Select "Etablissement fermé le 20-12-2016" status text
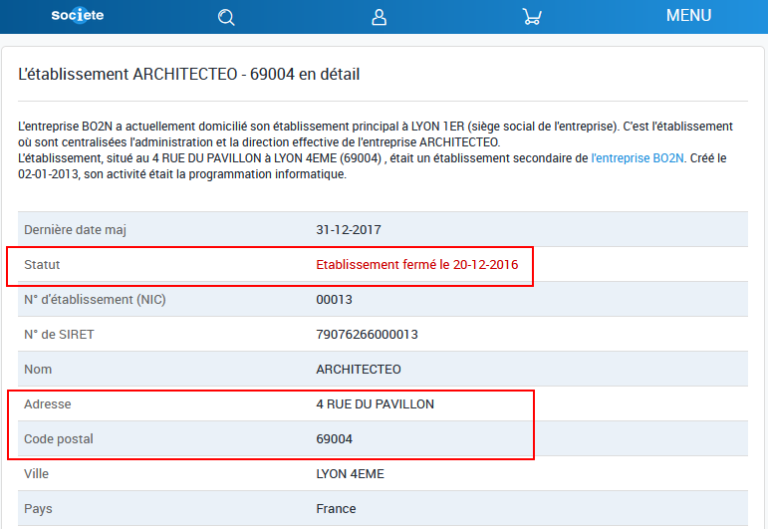 (417, 264)
